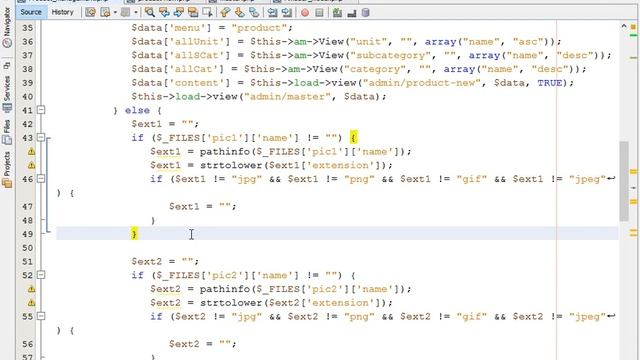Click line number 40 in the gutter
Screen dimensions: 640x360
[x=27, y=97]
